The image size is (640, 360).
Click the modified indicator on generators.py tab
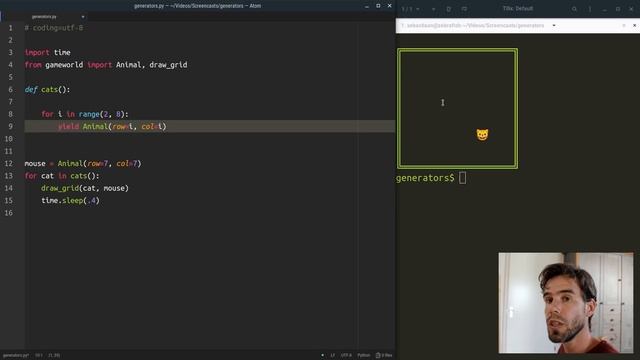click(x=83, y=17)
